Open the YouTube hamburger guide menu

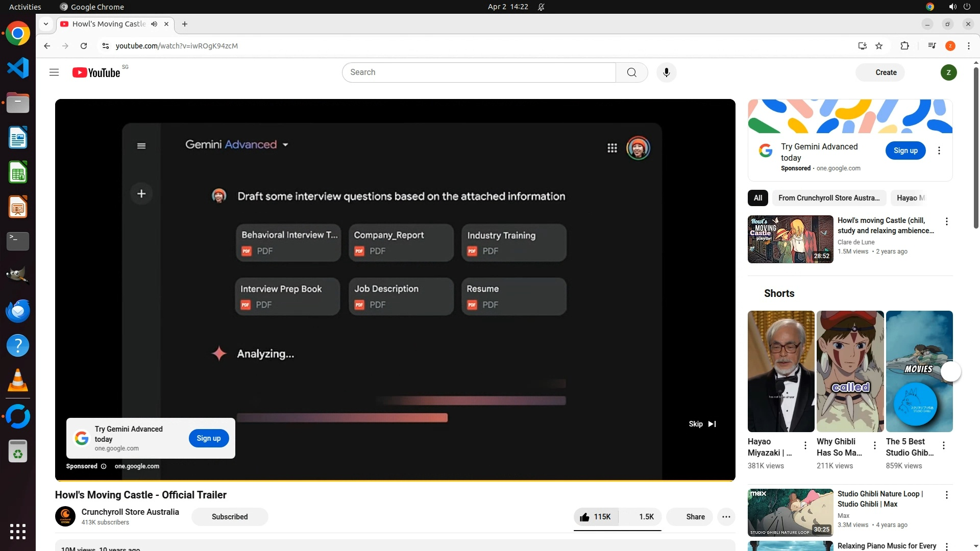(54, 72)
